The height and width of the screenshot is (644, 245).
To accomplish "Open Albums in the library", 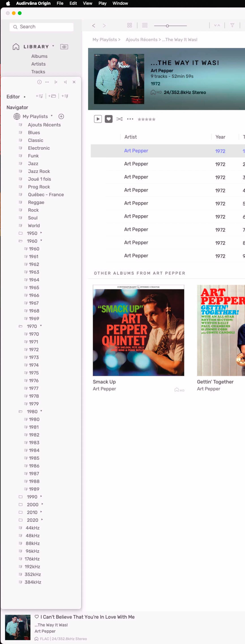I will click(x=39, y=56).
